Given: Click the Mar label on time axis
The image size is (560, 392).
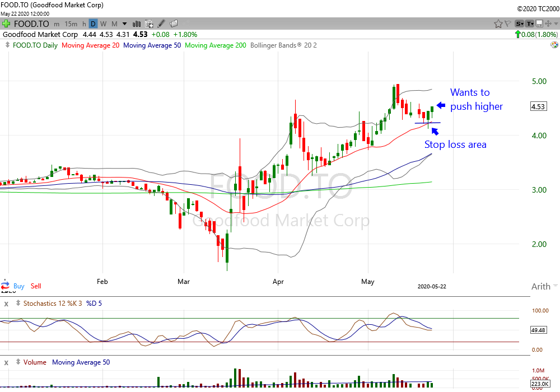Looking at the screenshot, I should coord(184,281).
